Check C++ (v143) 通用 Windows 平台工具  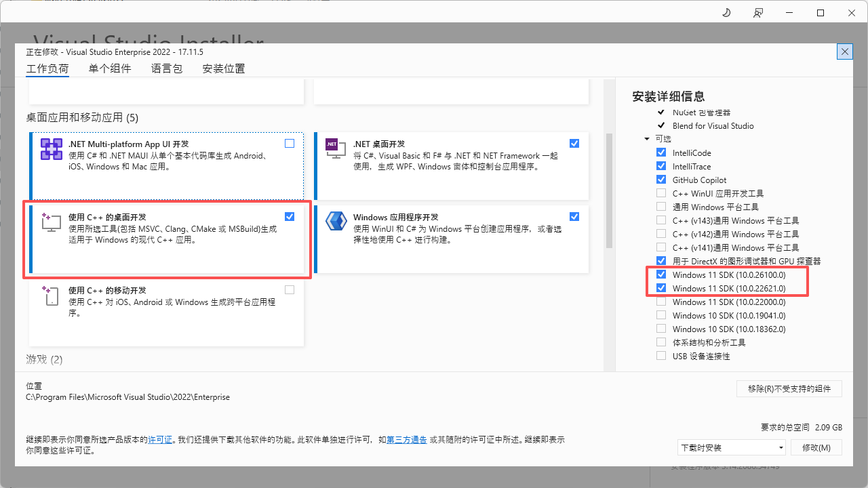click(661, 220)
